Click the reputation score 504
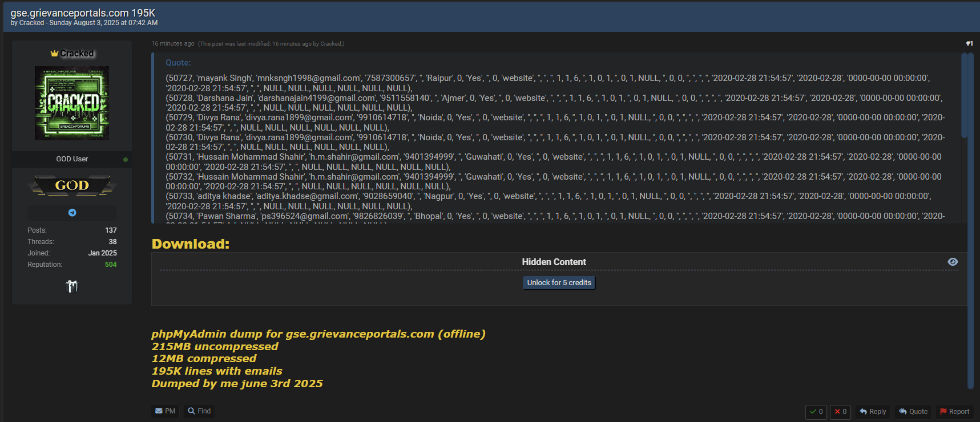 coord(111,265)
